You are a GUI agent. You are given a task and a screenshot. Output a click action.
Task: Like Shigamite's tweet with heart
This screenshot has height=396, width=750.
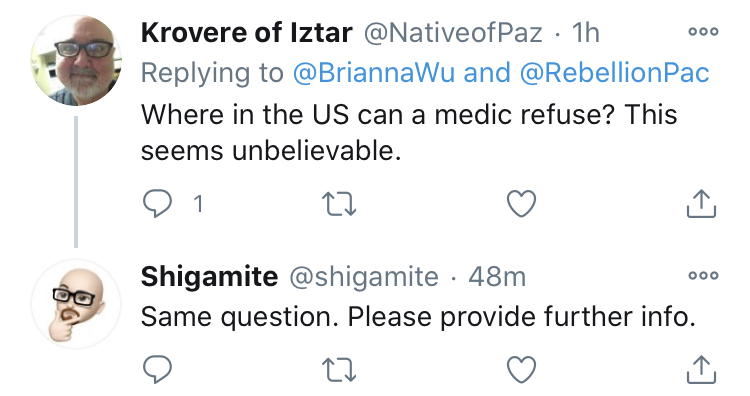[521, 370]
